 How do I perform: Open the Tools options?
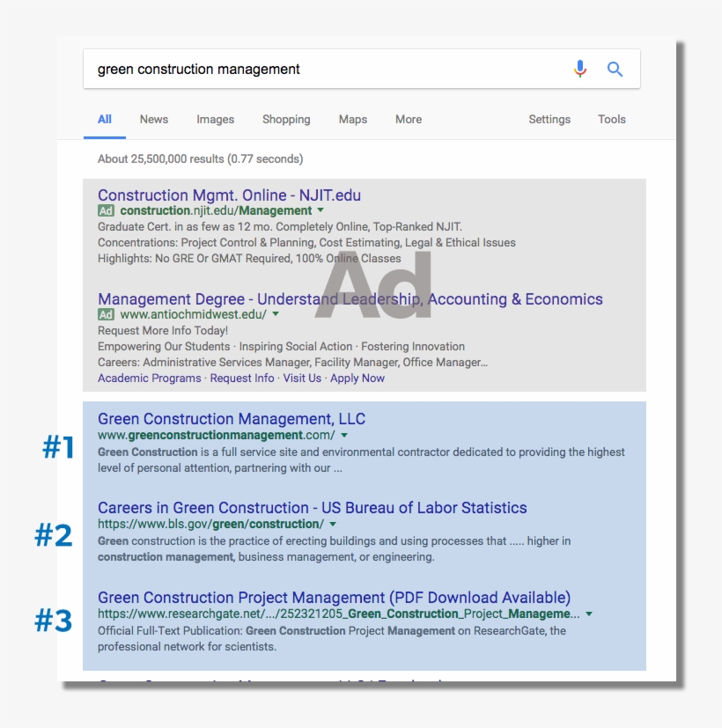[611, 119]
